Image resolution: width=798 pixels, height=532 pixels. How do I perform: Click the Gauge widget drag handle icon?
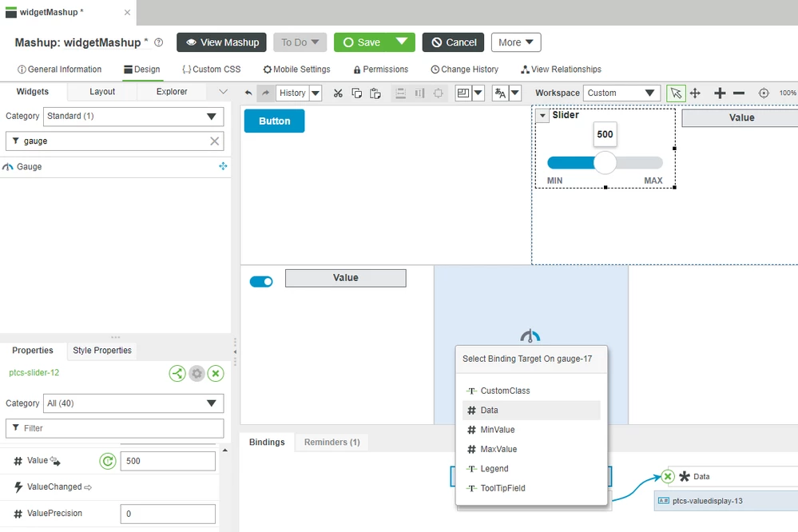pos(223,166)
